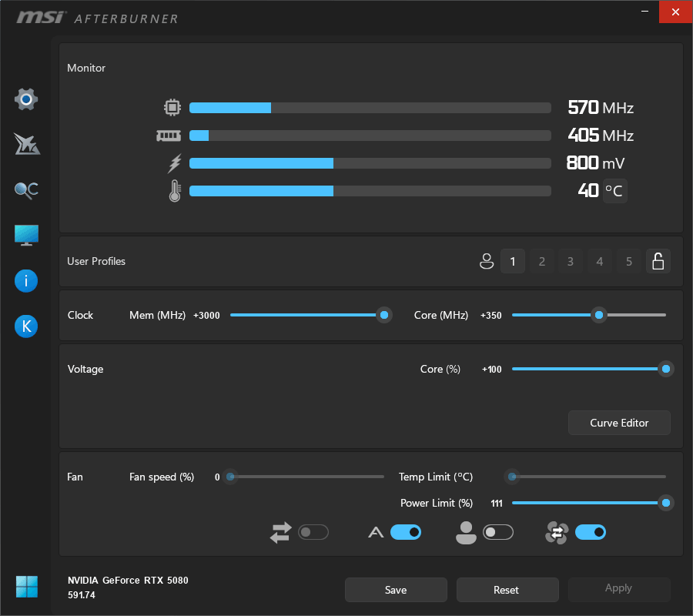Reset all settings to default
The width and height of the screenshot is (693, 616).
tap(507, 590)
